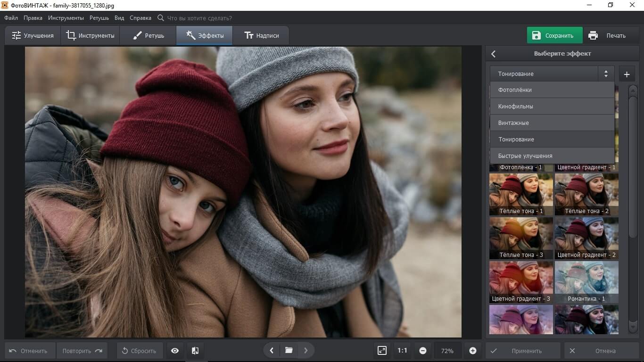Select Фотоплёнки from the dropdown list
Screen dimensions: 644x362
552,90
